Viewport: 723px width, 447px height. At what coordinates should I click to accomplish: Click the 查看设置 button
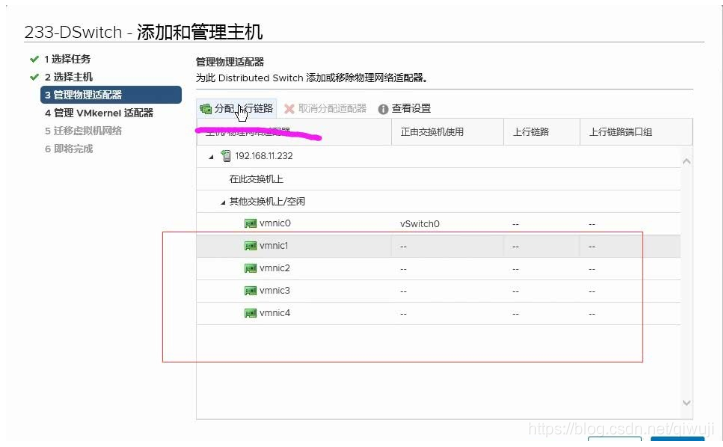click(404, 109)
